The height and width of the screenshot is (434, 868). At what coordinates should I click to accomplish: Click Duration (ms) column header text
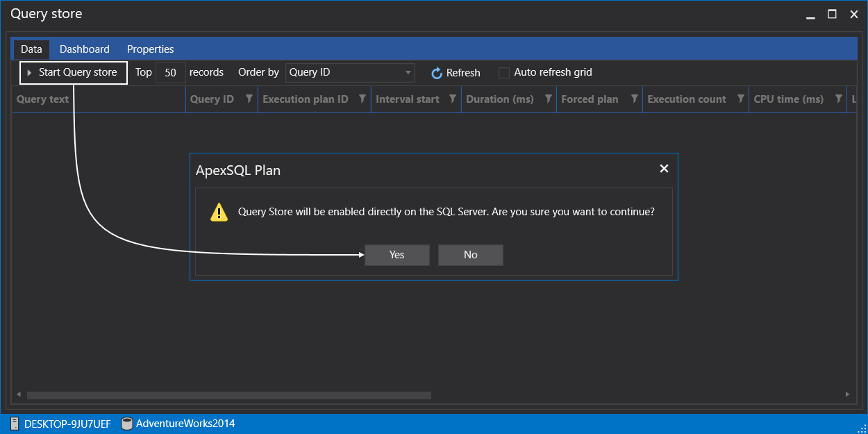500,99
